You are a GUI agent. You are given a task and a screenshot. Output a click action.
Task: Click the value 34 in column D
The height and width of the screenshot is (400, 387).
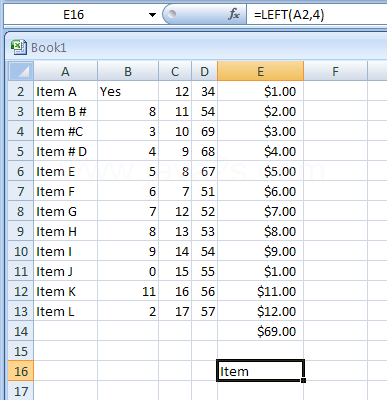coord(204,91)
